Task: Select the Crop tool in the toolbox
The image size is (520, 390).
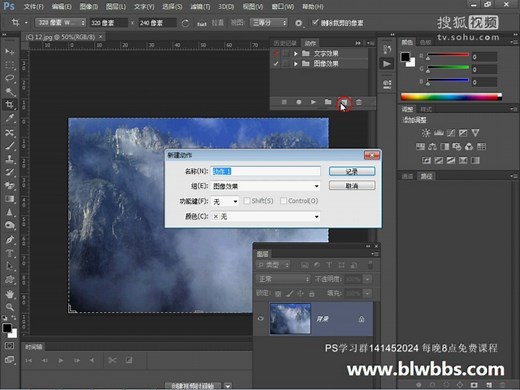Action: point(9,105)
